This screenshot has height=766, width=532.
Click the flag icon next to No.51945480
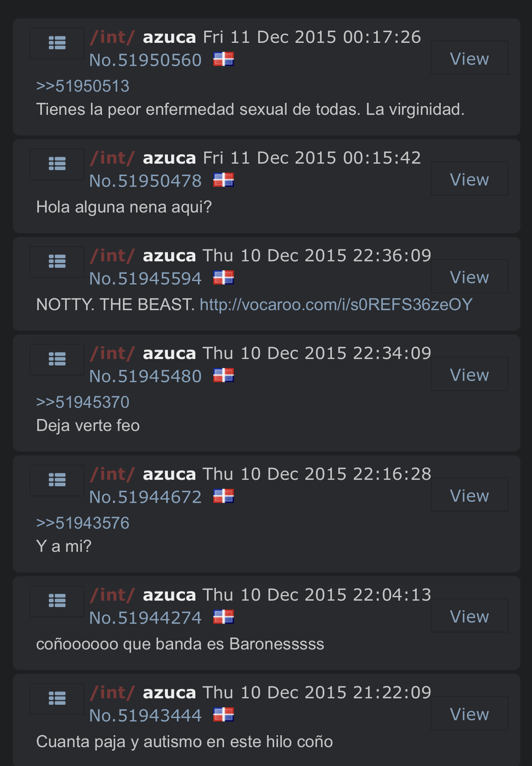pyautogui.click(x=224, y=375)
